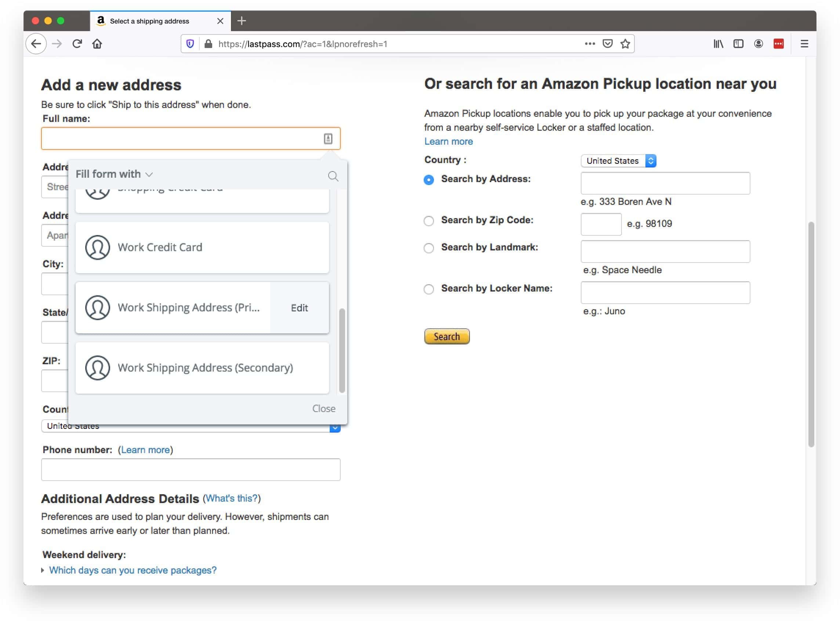Click the LastPass popup list scrollbar
840x622 pixels.
[341, 350]
